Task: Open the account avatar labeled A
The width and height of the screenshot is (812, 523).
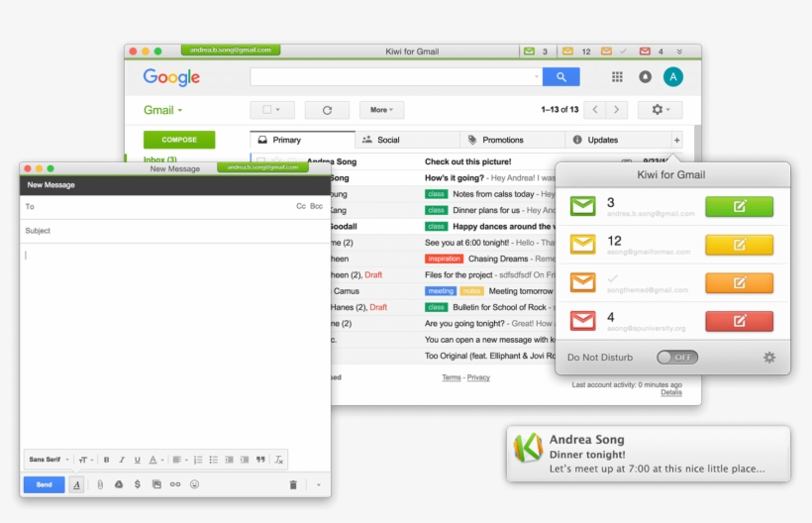Action: point(672,77)
